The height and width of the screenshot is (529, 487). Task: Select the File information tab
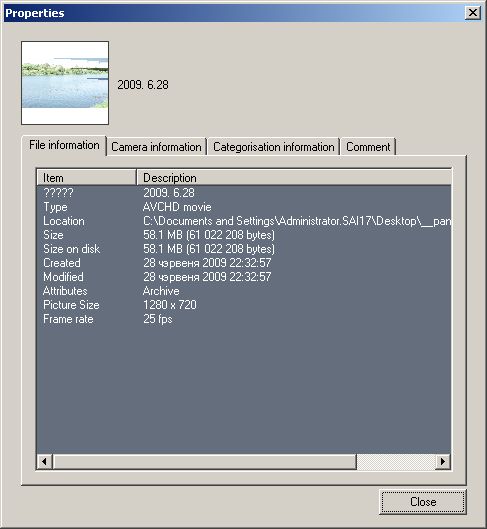point(64,145)
